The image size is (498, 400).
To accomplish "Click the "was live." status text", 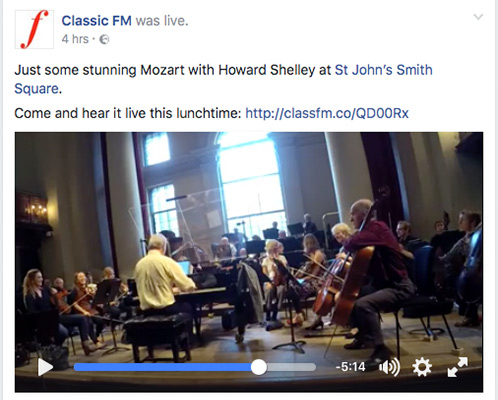I will pyautogui.click(x=162, y=21).
